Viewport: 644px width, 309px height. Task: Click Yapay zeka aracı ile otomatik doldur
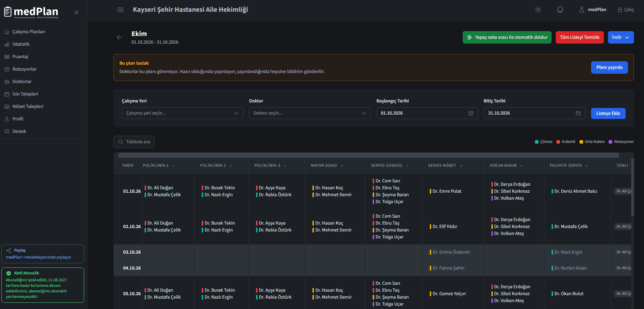(x=507, y=37)
